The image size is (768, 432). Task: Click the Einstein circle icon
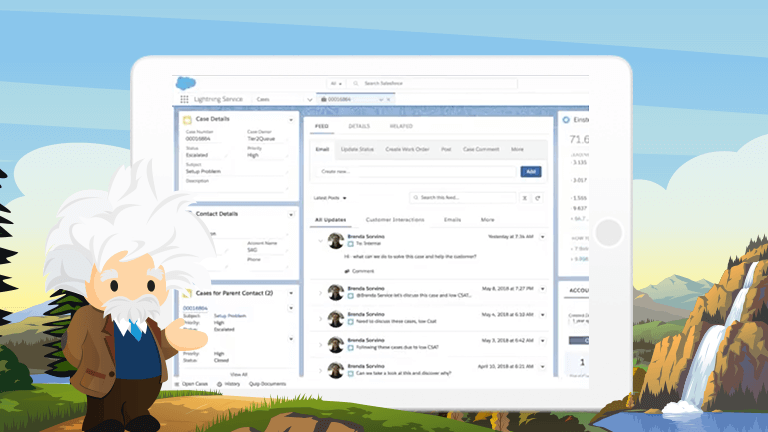pos(566,120)
